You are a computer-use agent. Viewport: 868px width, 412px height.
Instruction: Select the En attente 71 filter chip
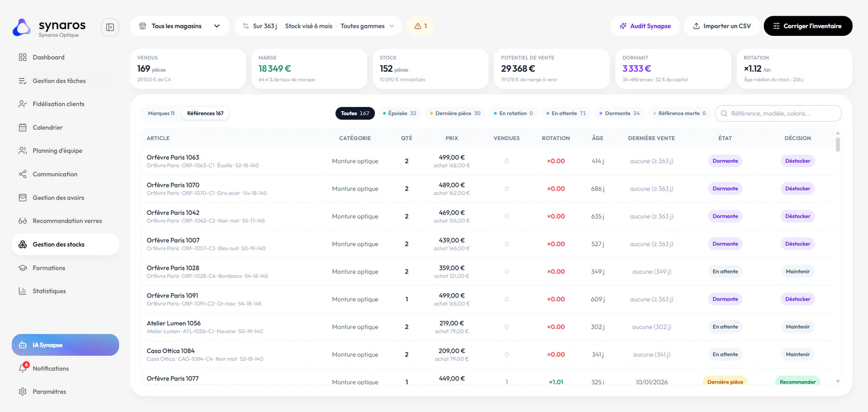(566, 113)
